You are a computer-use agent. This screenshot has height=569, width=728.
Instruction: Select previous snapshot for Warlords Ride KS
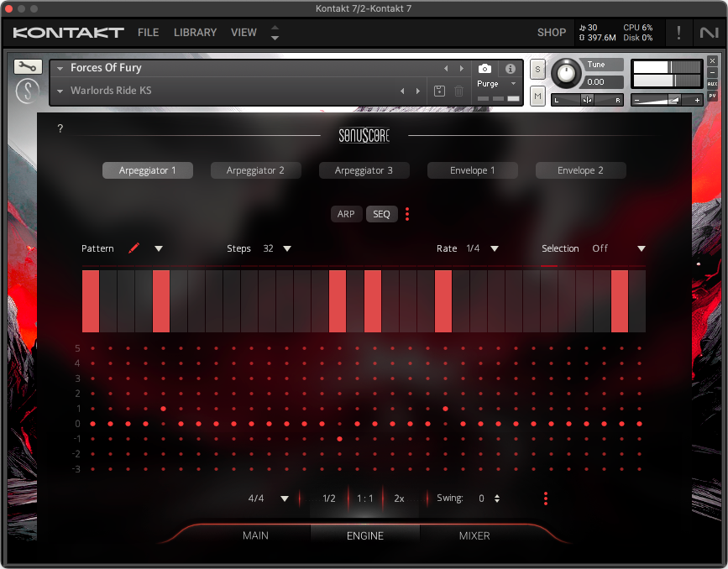click(402, 91)
